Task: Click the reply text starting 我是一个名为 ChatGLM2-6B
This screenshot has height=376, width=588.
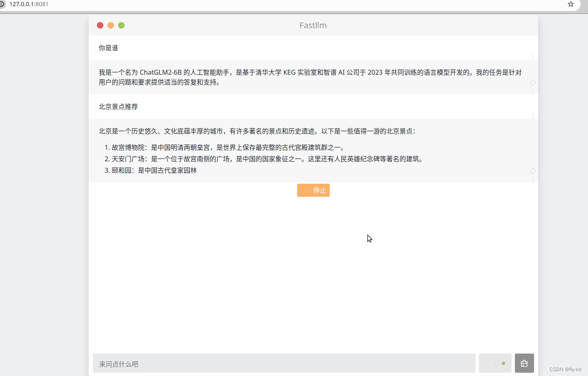Action: pos(310,77)
